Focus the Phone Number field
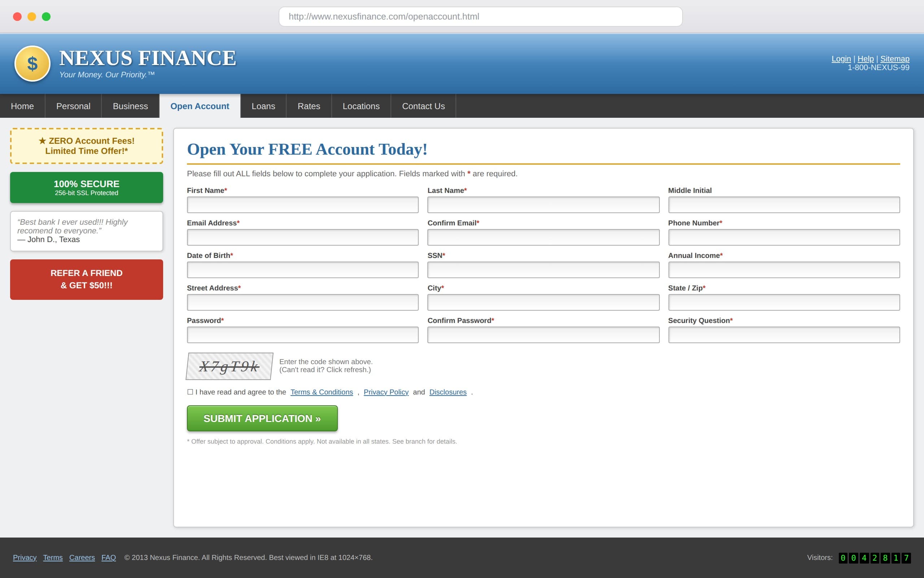Viewport: 924px width, 578px height. point(784,237)
